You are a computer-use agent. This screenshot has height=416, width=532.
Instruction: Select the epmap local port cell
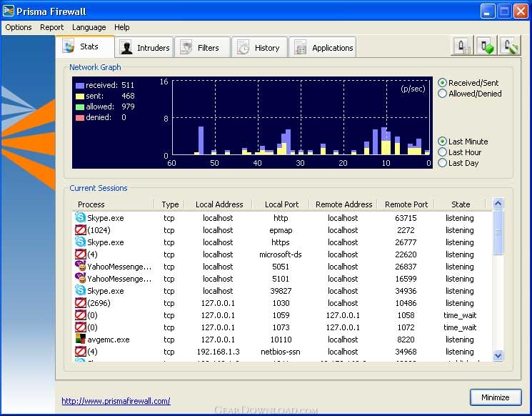pyautogui.click(x=281, y=230)
